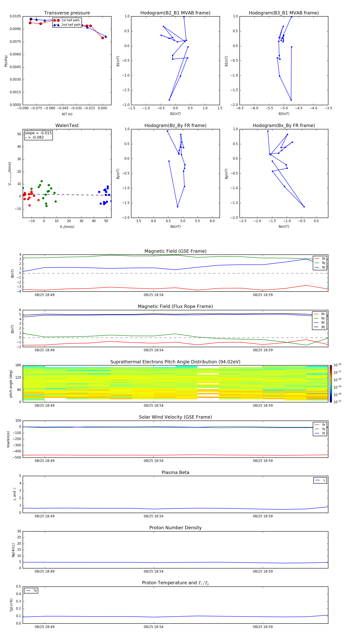Click "08/25 18:59" tick under Plasma Beta plot
This screenshot has height=644, width=351.
click(262, 516)
